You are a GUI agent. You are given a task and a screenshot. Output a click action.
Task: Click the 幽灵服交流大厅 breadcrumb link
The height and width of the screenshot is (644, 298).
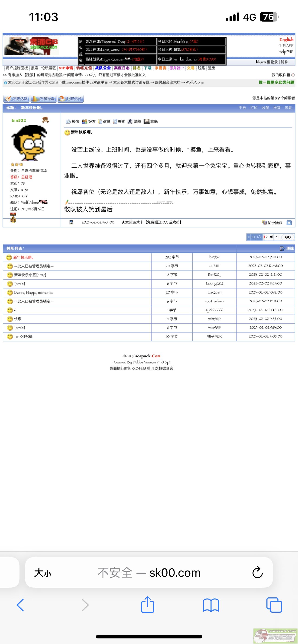point(167,82)
